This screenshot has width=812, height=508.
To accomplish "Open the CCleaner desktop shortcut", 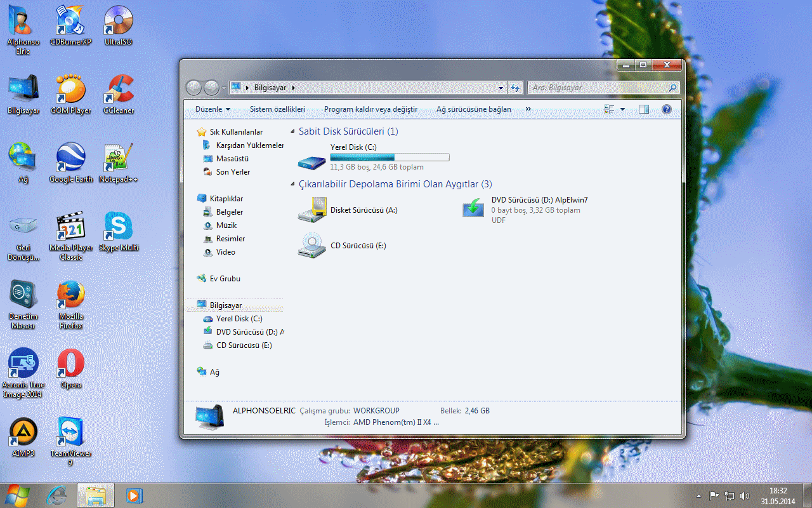I will [118, 90].
